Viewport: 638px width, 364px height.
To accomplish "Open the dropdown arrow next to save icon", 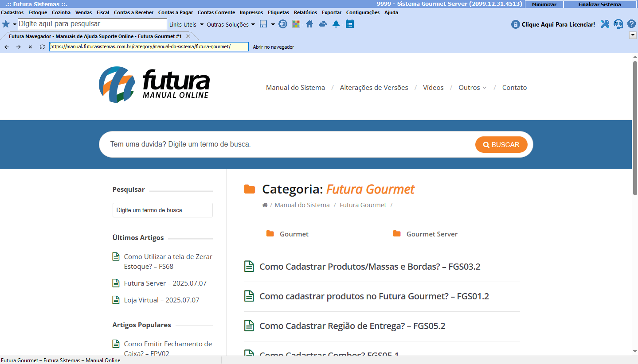I will 273,24.
